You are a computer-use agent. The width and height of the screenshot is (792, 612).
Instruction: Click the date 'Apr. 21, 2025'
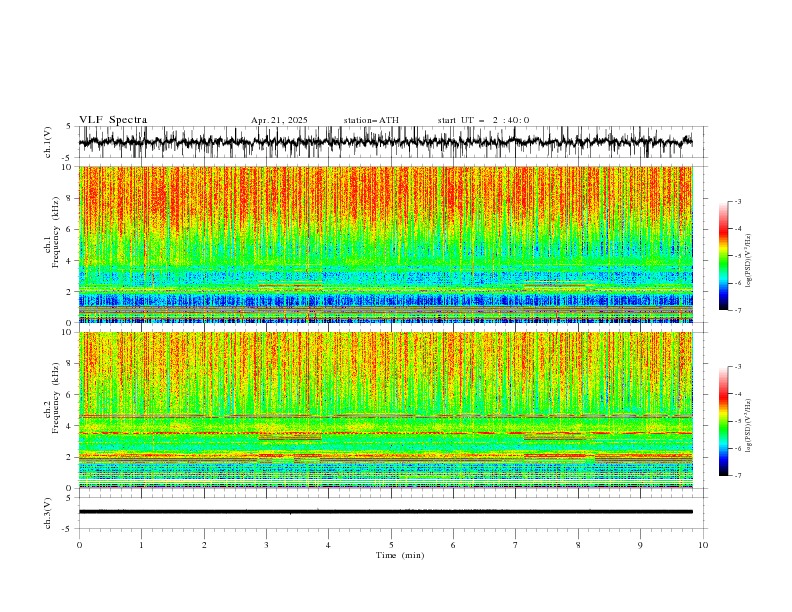279,120
